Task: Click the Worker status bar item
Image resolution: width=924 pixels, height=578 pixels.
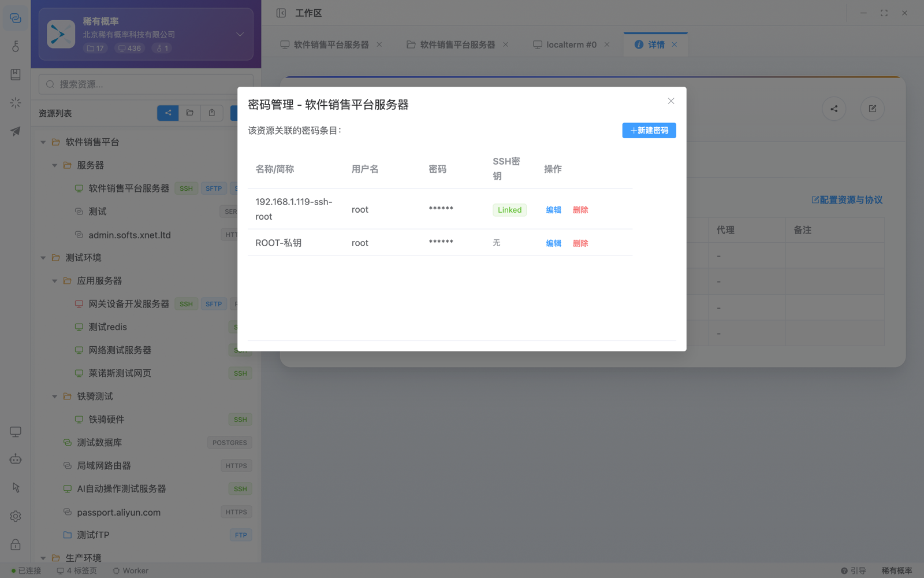Action: (x=131, y=570)
